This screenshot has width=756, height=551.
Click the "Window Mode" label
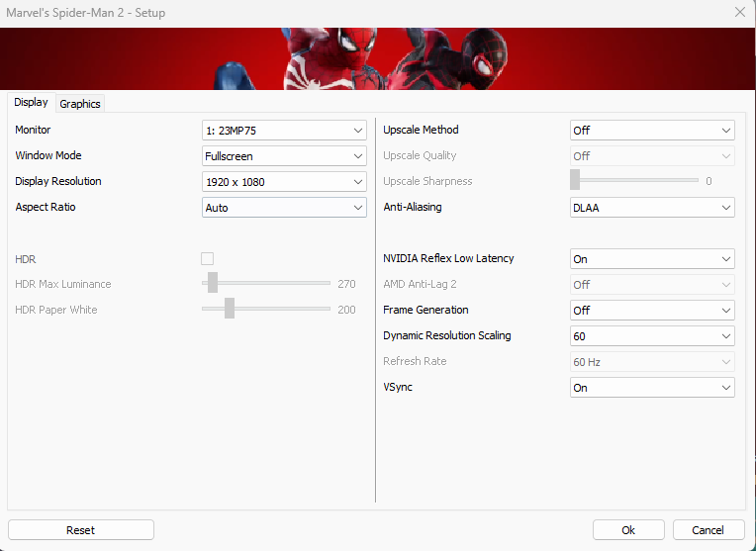coord(48,155)
